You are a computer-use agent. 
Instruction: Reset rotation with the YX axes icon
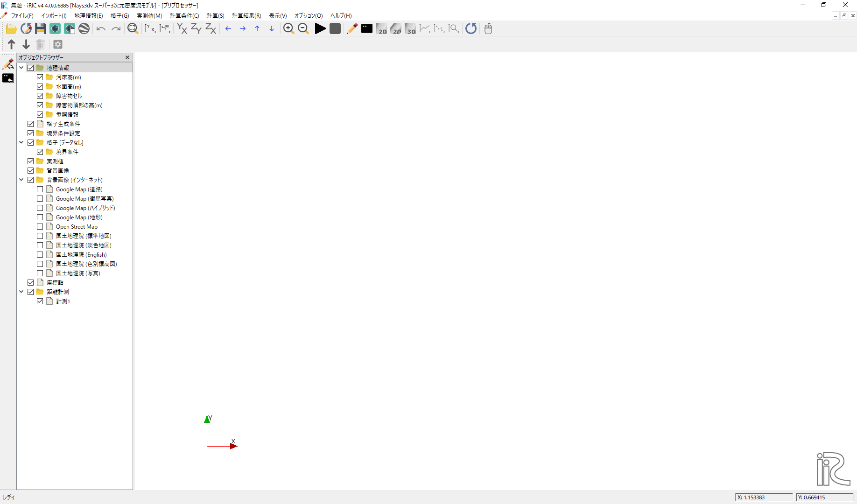coord(150,29)
